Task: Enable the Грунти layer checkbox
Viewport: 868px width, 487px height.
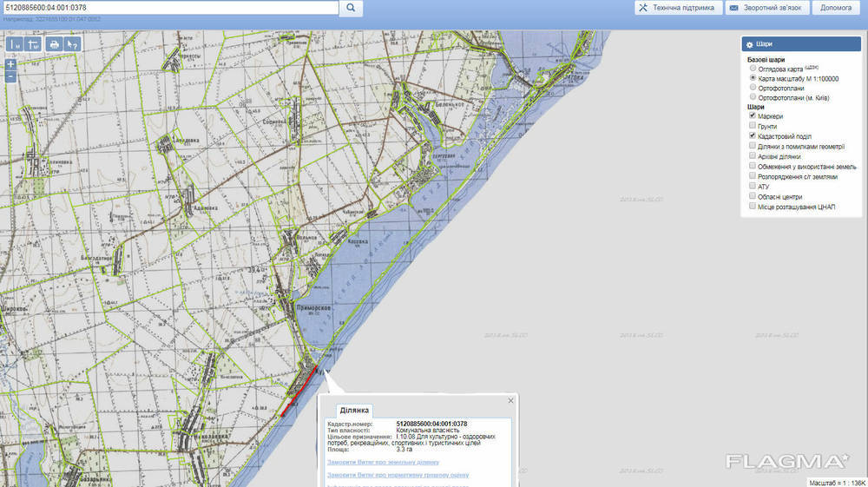Action: (753, 126)
